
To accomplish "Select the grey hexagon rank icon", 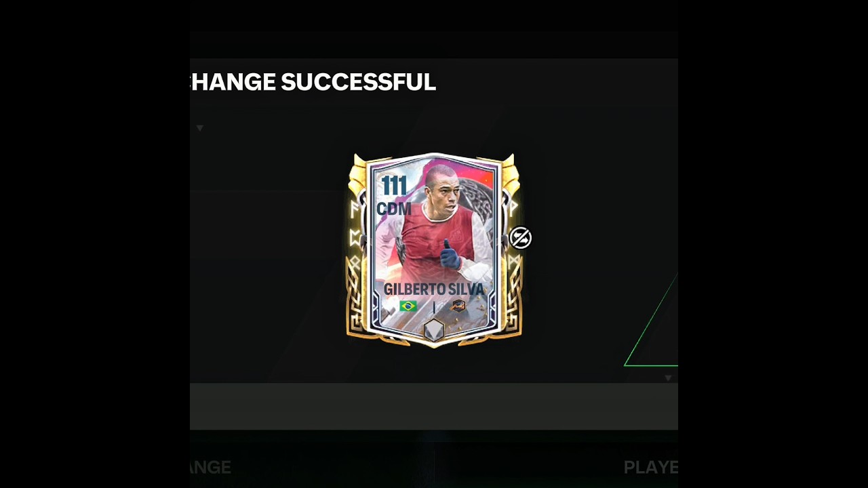I will coord(434,330).
